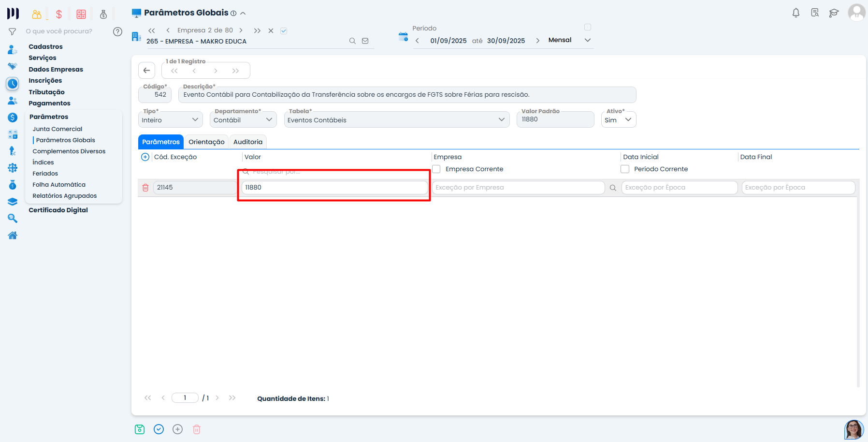
Task: Open the Ativo dropdown showing Sim
Action: click(618, 120)
